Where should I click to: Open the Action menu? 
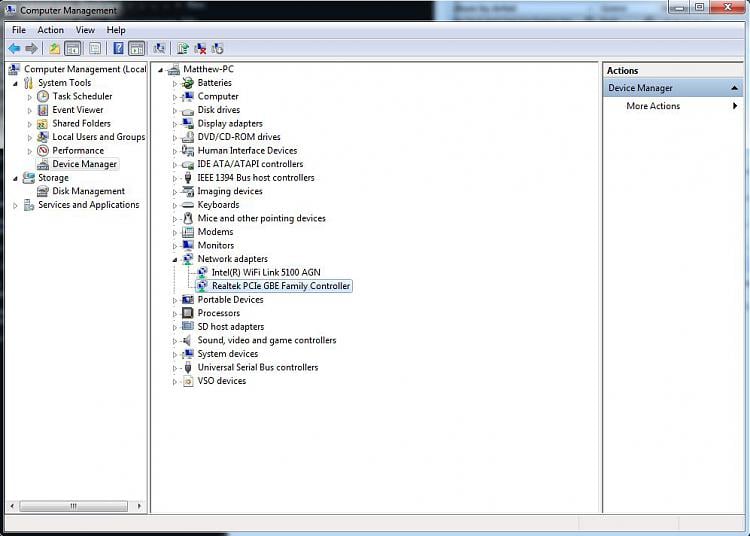(51, 30)
